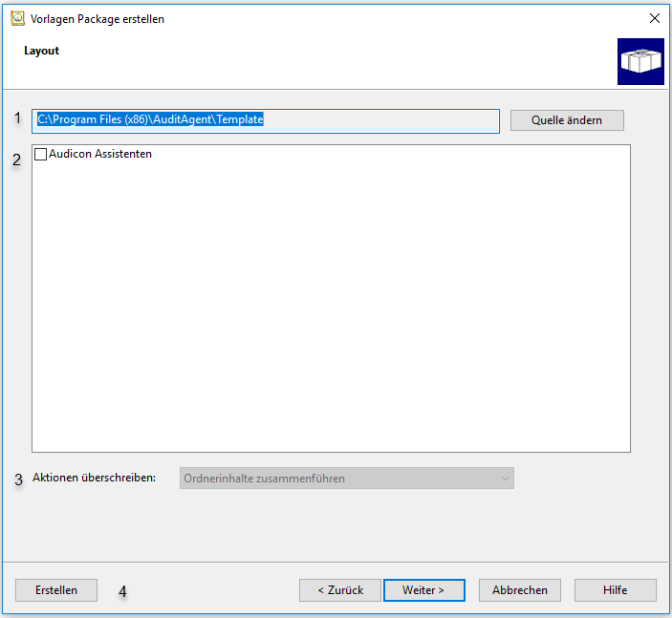Click the number 2 marker beside the list
The height and width of the screenshot is (618, 672).
pos(16,160)
